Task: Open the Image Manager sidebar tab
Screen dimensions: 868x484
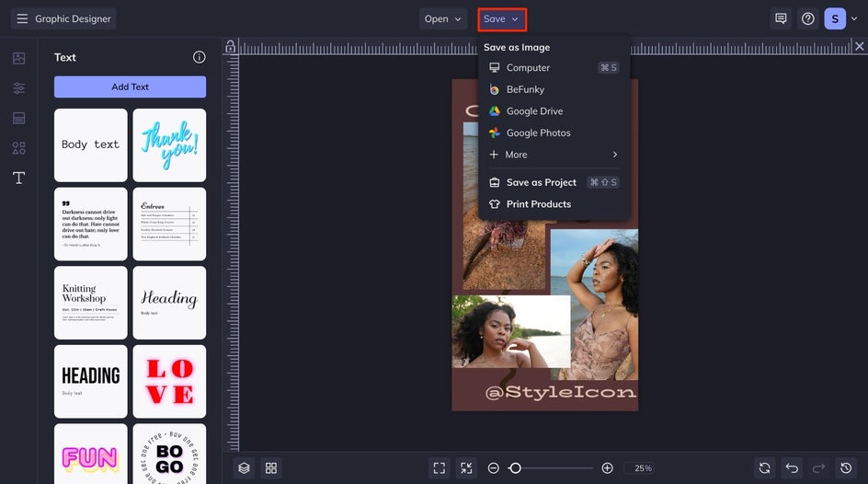Action: [18, 58]
